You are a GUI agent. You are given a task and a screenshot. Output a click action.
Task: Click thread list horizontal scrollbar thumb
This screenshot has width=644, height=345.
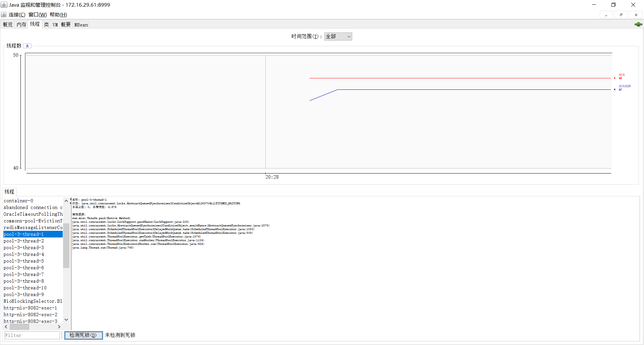[x=19, y=327]
